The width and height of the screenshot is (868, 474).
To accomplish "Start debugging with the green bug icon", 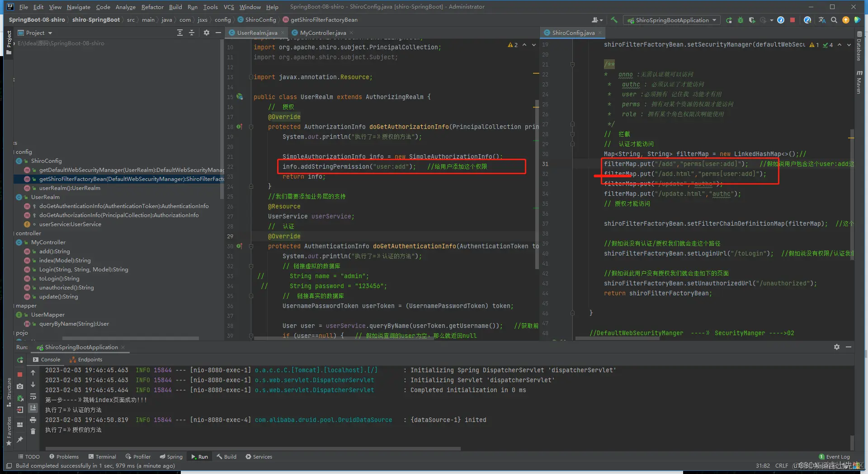I will 741,20.
